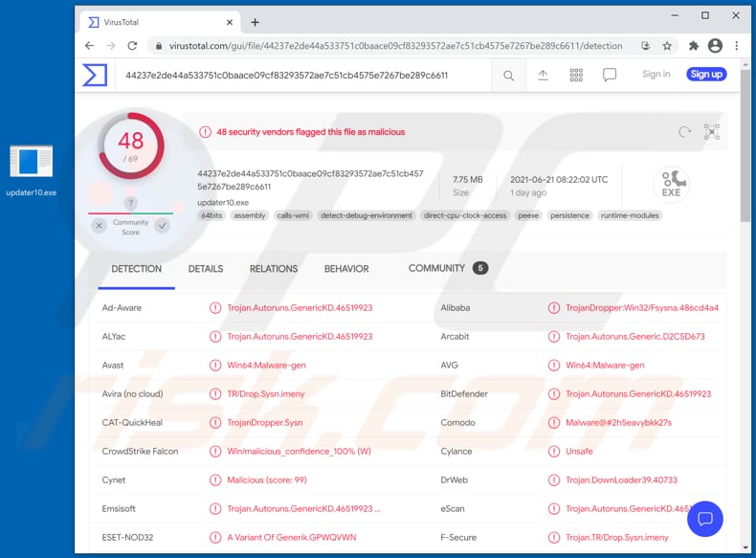Open a new browser tab

pyautogui.click(x=256, y=22)
